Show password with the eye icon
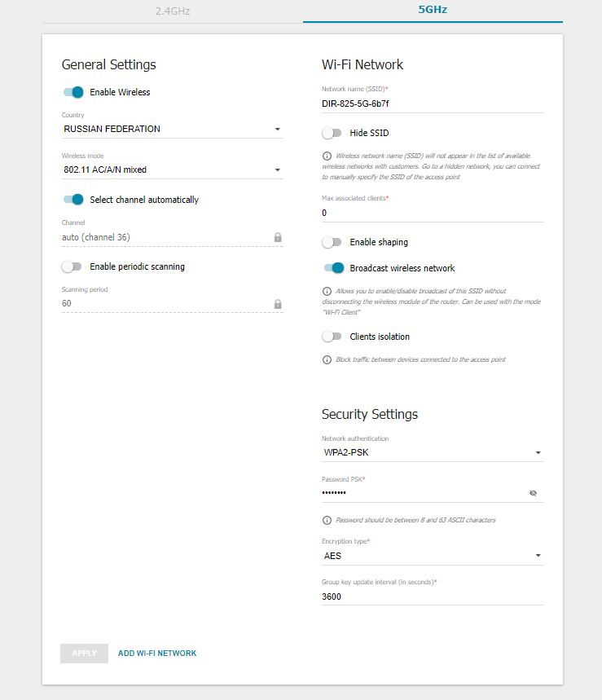 point(534,493)
